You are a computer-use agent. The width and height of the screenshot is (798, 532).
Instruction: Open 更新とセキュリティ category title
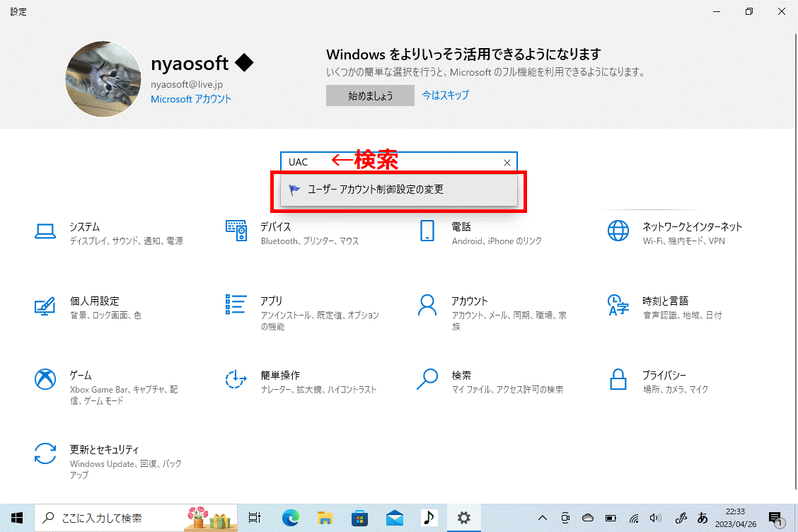(104, 450)
